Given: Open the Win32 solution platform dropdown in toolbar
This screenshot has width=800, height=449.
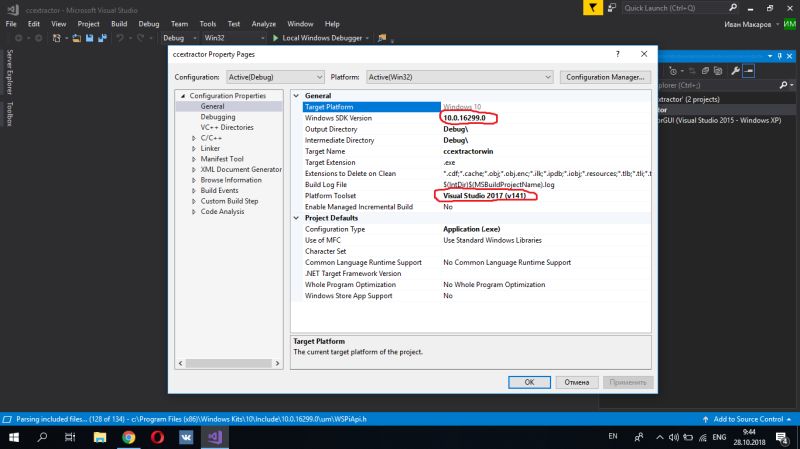Looking at the screenshot, I should tap(234, 38).
